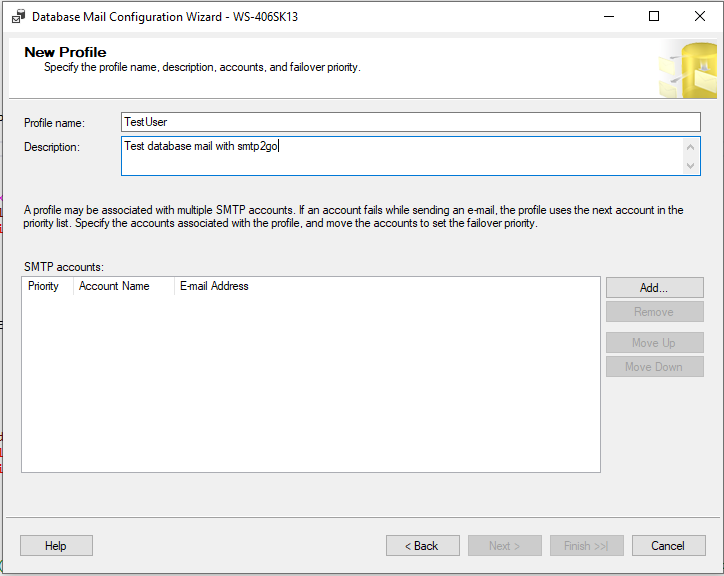The image size is (724, 576).
Task: Click the Add... button for SMTP accounts
Action: click(x=654, y=288)
